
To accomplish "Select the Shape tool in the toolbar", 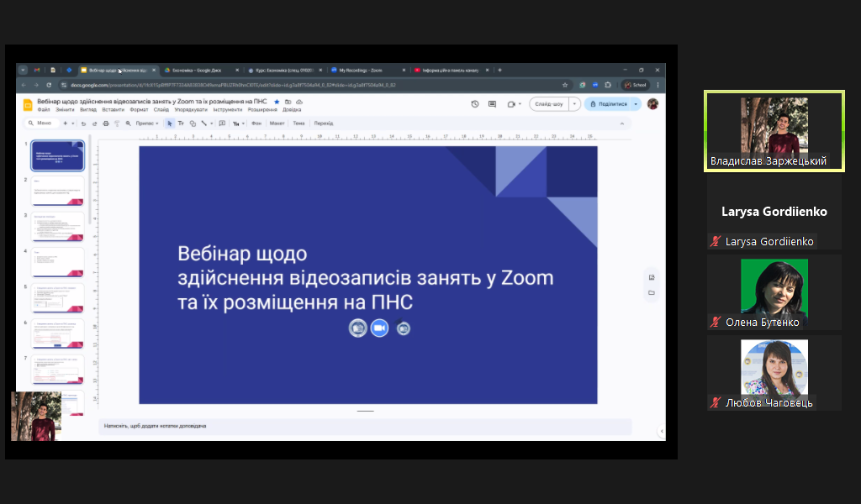I will point(193,123).
